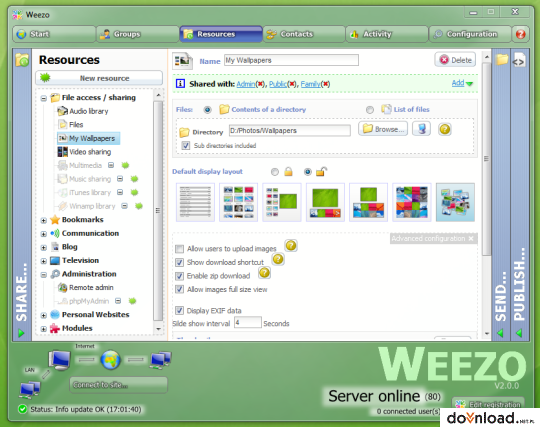Open the Configuration tab
Screen dimensions: 540x427
[x=470, y=34]
